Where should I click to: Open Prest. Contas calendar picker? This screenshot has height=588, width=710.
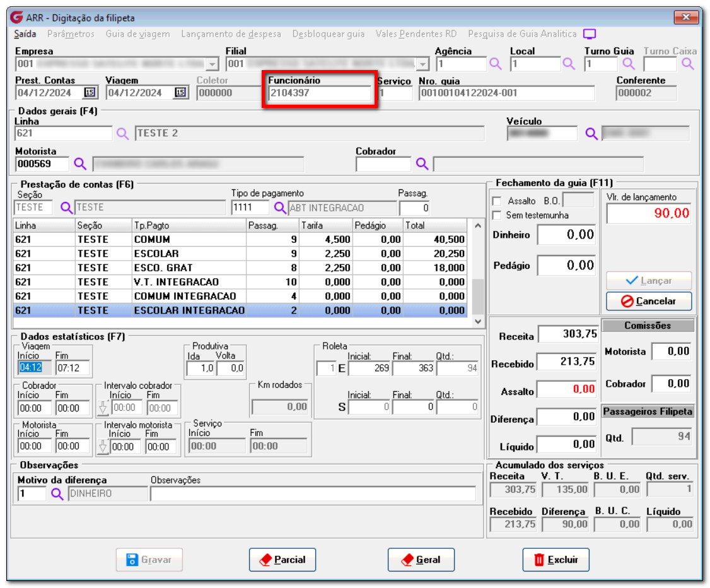[89, 92]
